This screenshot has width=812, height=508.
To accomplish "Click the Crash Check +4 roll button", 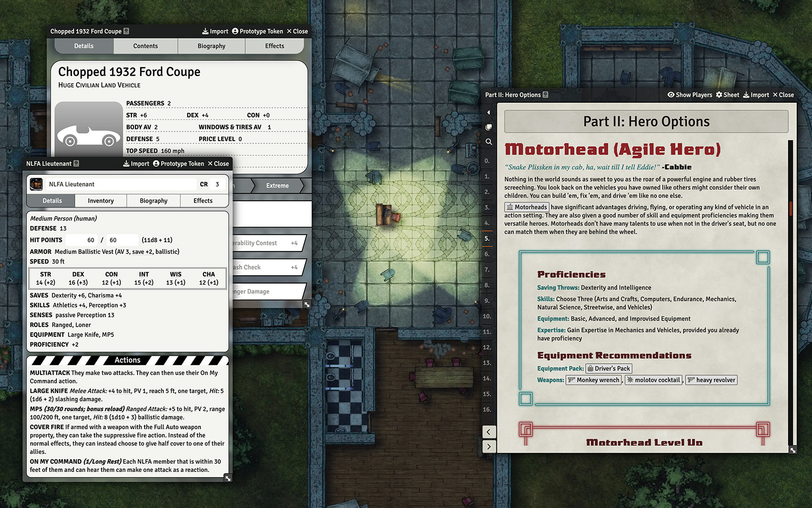I will pos(268,267).
